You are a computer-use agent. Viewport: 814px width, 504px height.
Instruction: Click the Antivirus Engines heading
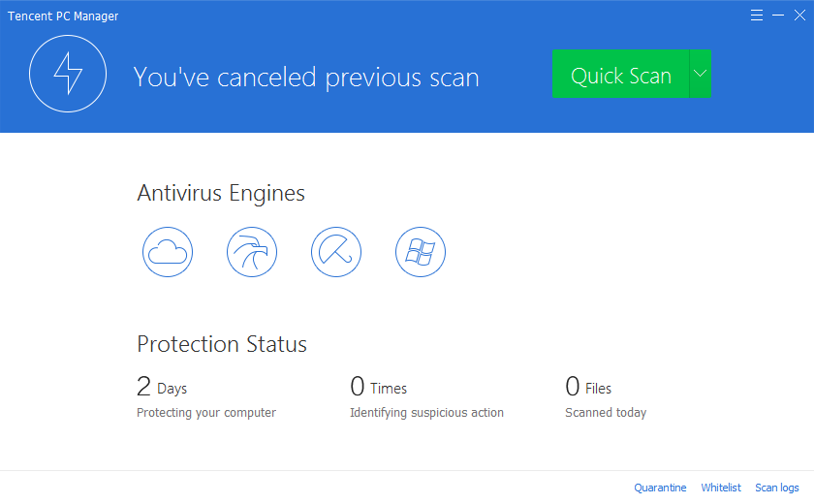(x=221, y=193)
